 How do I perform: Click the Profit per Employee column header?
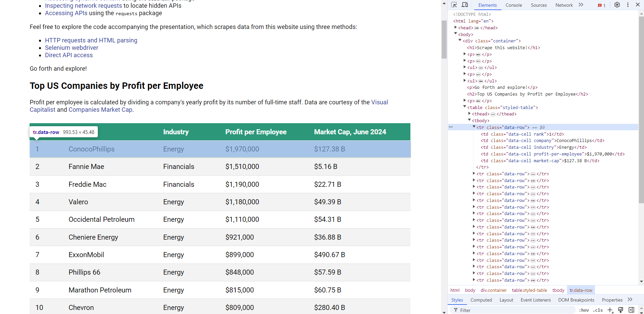coord(256,132)
